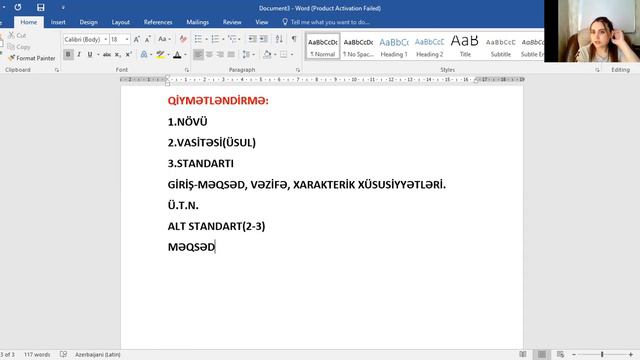Screen dimensions: 640x360
Task: Click the Text Effects and Typography icon
Action: (x=144, y=54)
